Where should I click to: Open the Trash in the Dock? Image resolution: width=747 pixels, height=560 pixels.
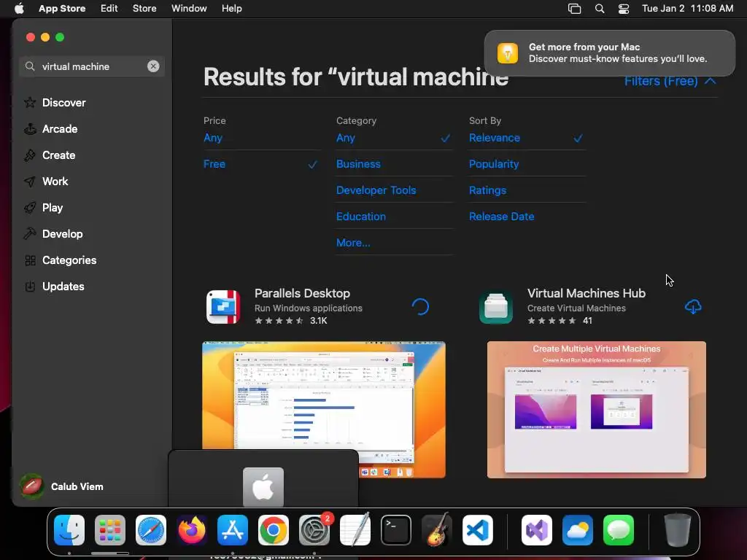click(678, 529)
